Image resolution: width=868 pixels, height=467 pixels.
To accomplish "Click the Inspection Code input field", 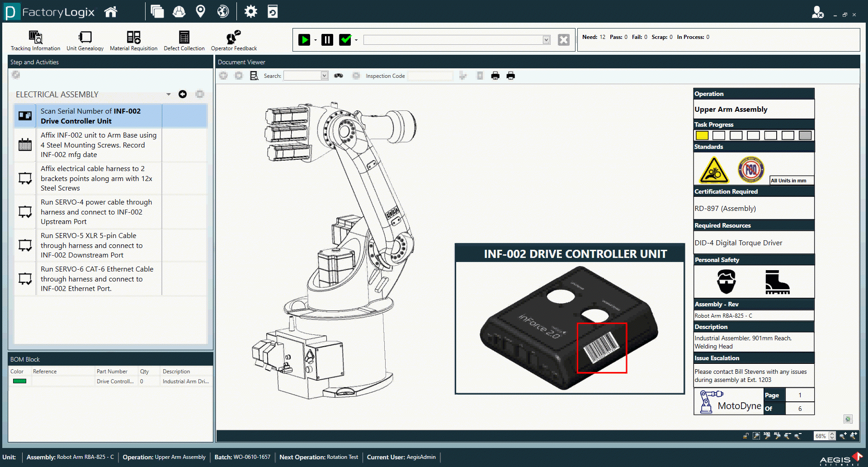I will [x=430, y=76].
